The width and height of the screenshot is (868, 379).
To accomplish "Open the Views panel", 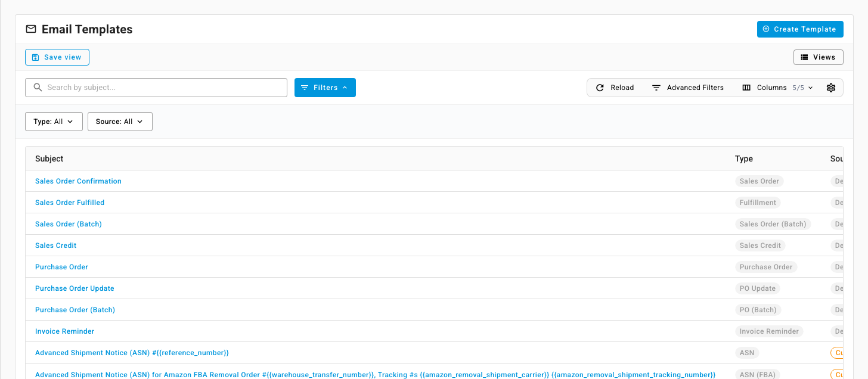I will coord(818,57).
